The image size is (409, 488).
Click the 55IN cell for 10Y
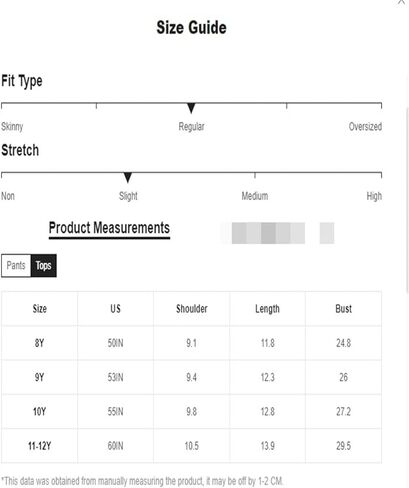point(115,412)
